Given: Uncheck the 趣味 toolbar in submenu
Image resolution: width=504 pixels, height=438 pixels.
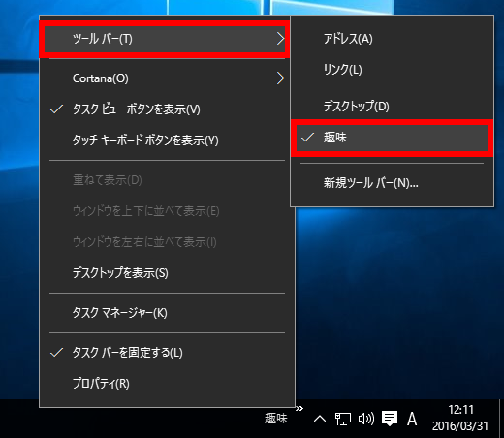Looking at the screenshot, I should point(392,138).
